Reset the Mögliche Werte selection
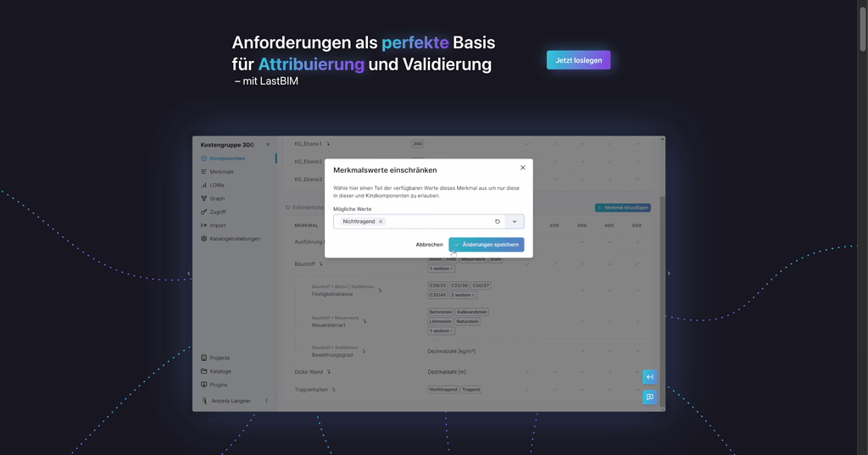Screen dimensions: 868x455 498,222
